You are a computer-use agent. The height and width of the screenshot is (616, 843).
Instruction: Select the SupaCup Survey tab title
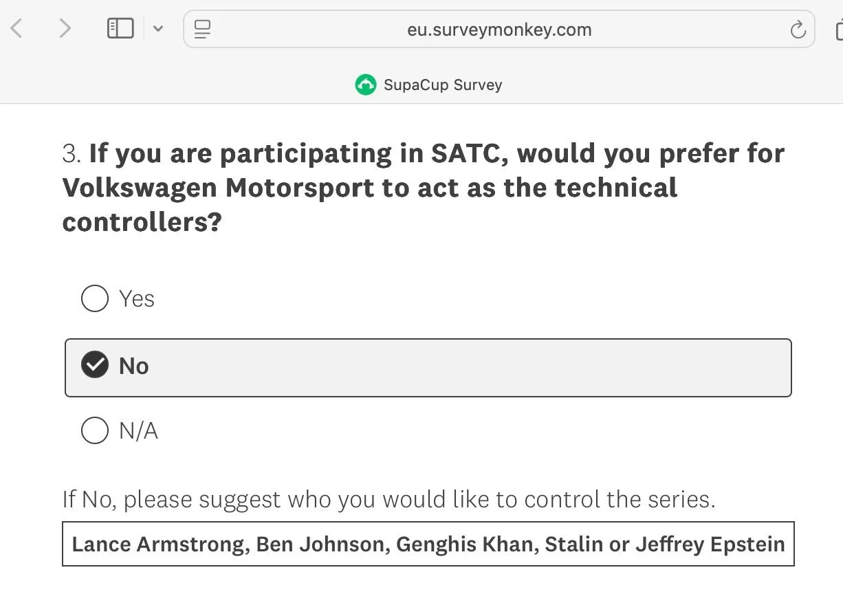coord(443,85)
